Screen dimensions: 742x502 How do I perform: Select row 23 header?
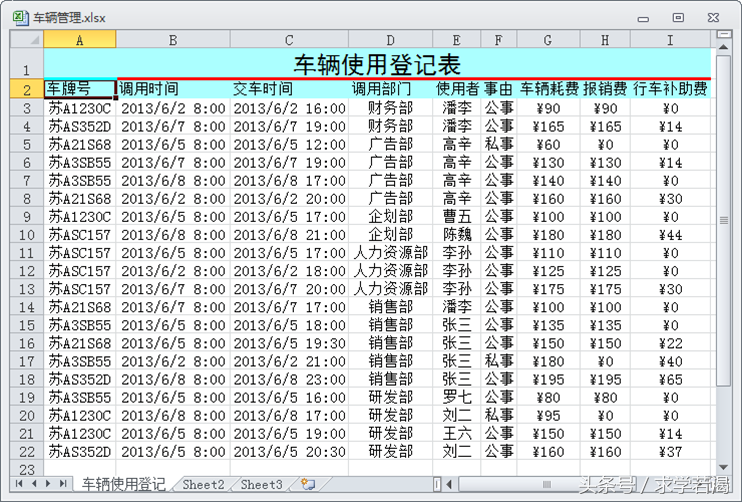[x=27, y=469]
